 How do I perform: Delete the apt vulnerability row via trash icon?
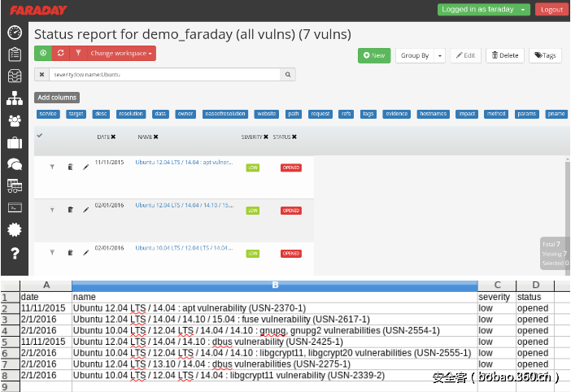coord(70,167)
